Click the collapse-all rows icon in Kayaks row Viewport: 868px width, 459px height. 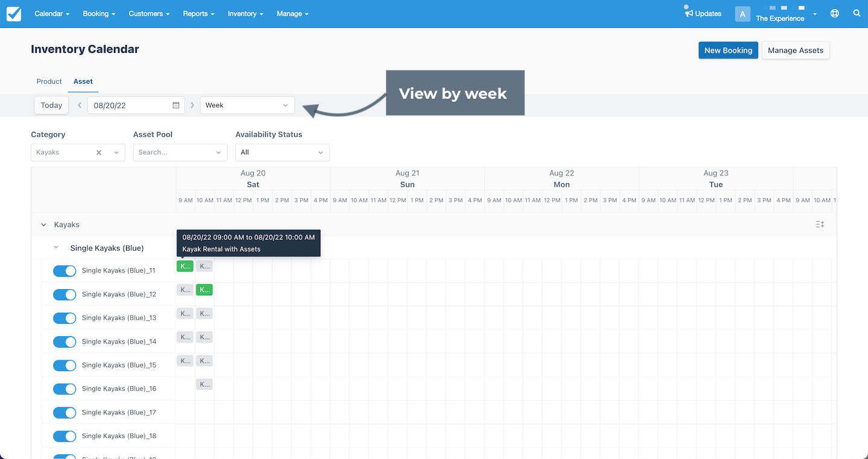[820, 224]
